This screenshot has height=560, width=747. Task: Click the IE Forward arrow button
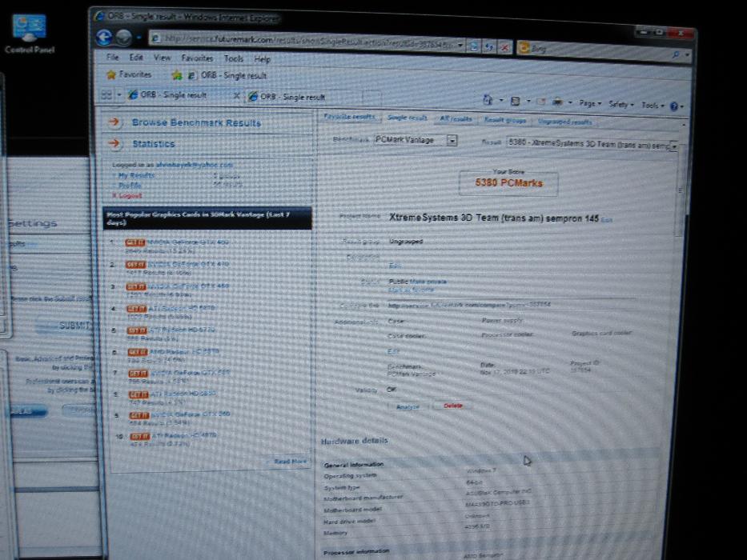tap(124, 38)
